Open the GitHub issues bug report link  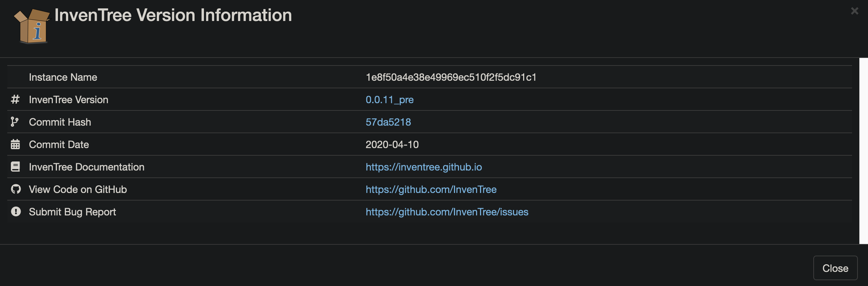pos(447,212)
